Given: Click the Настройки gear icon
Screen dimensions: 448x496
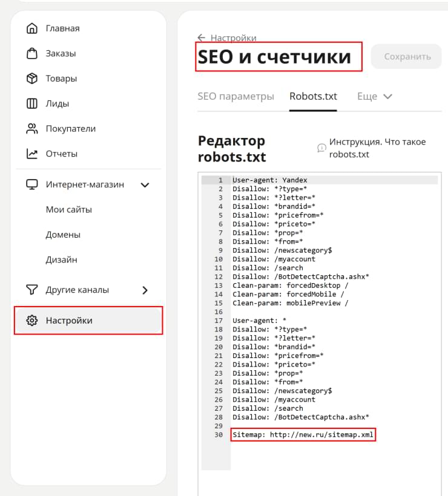Looking at the screenshot, I should 31,321.
